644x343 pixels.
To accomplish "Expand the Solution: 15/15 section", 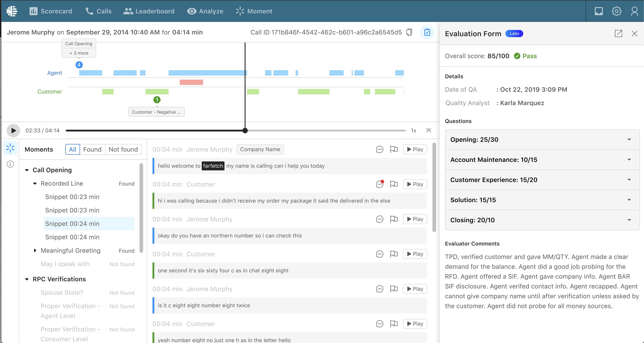I will [x=542, y=200].
